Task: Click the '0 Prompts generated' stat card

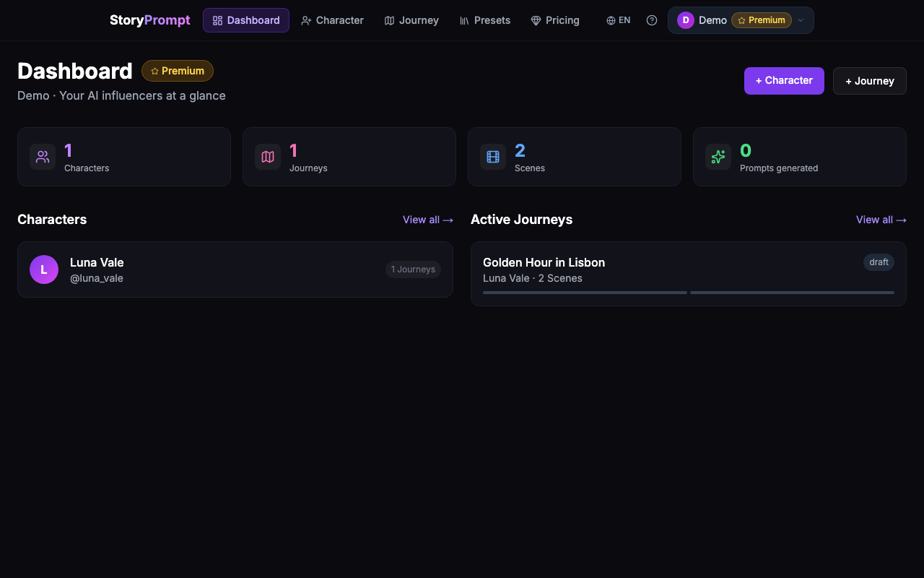Action: pos(800,157)
